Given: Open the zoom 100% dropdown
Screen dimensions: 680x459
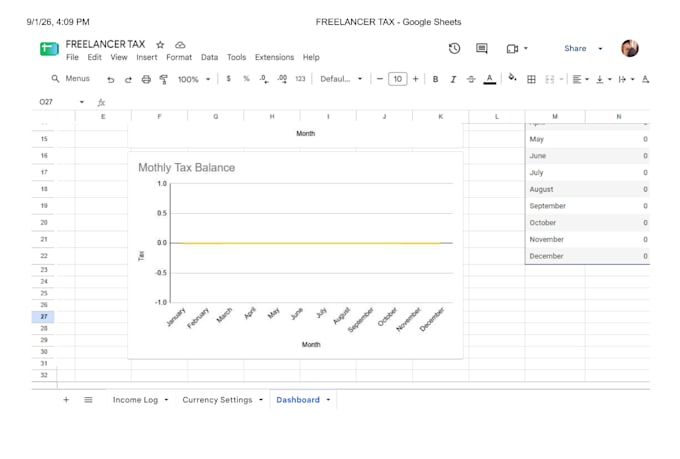Looking at the screenshot, I should [194, 79].
